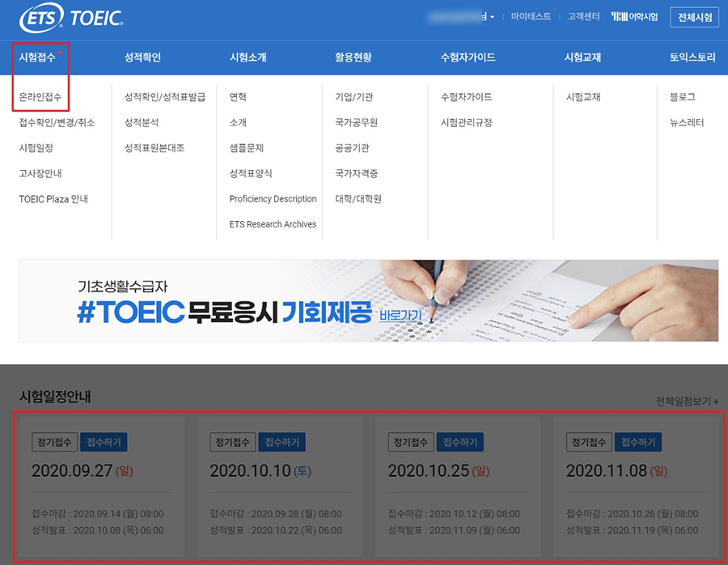Viewport: 728px width, 565px height.
Task: Select the 시험소개 main menu
Action: coord(248,57)
